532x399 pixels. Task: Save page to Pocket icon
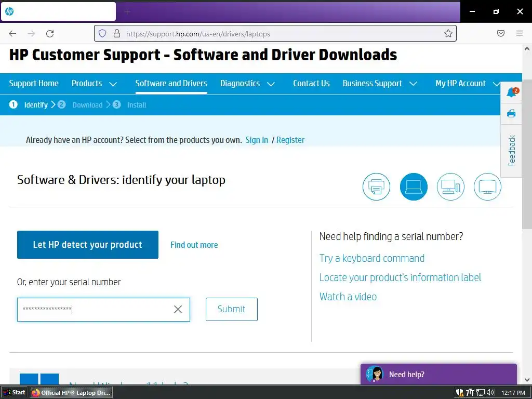tap(501, 33)
